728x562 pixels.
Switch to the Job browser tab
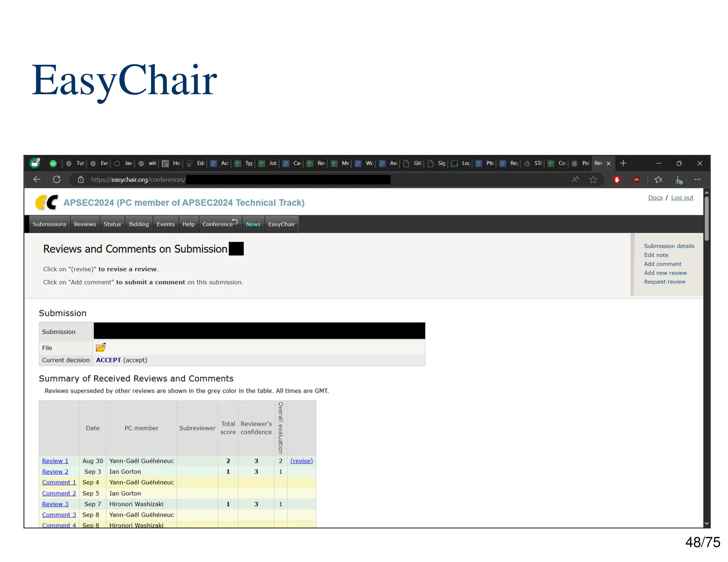click(268, 163)
